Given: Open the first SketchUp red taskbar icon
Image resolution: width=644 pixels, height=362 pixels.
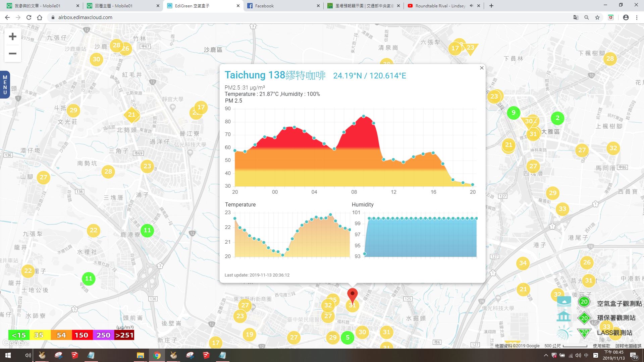Looking at the screenshot, I should [x=74, y=355].
